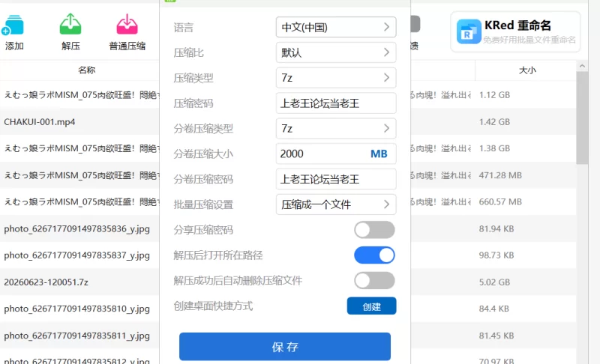Click the 添加 (add files) icon

click(13, 25)
